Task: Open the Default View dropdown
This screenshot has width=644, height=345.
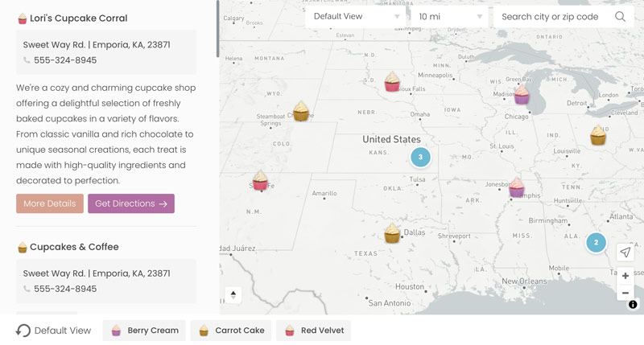Action: (x=357, y=17)
